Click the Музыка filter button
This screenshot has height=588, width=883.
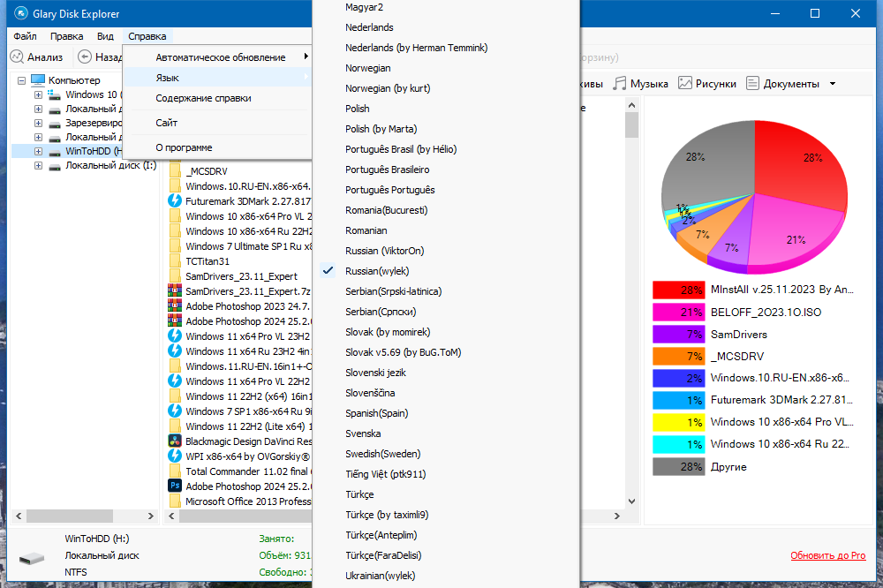tap(640, 83)
